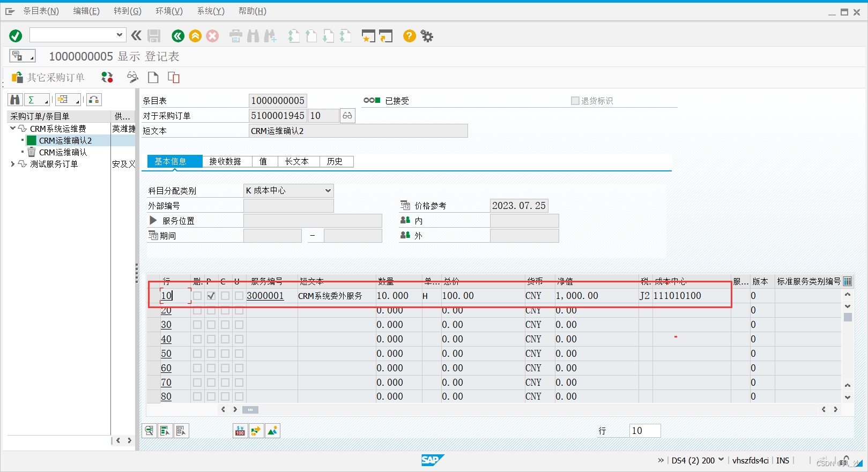868x472 pixels.
Task: Open the 条目表 menu
Action: click(41, 11)
